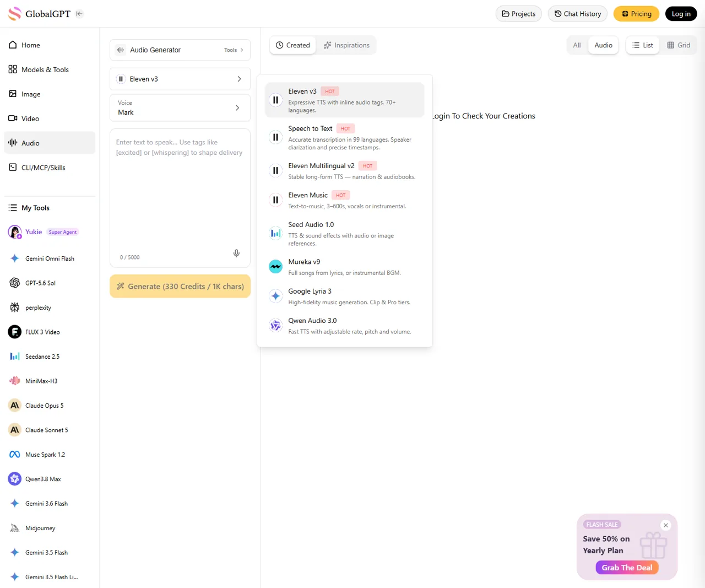This screenshot has height=588, width=705.
Task: Click the Gemini Omni Flash tool icon
Action: [15, 258]
